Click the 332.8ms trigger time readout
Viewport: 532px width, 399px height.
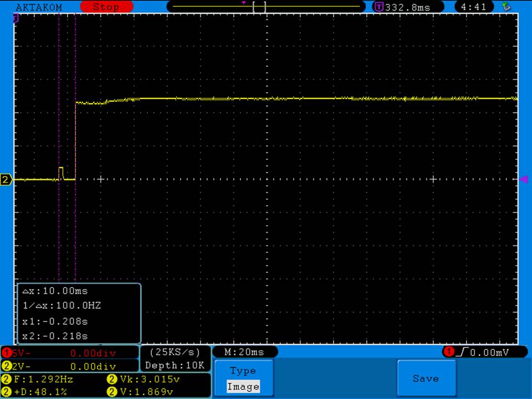click(407, 7)
